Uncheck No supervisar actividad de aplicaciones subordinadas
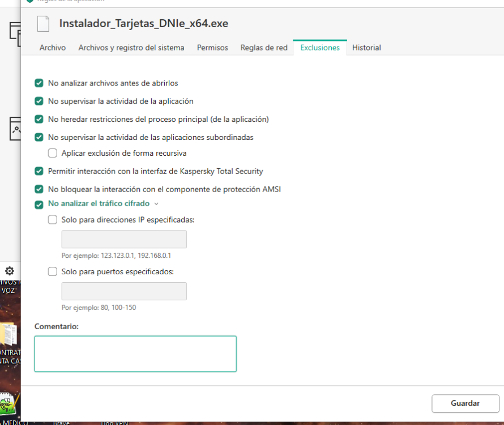Viewport: 504px width, 425px height. coord(39,137)
